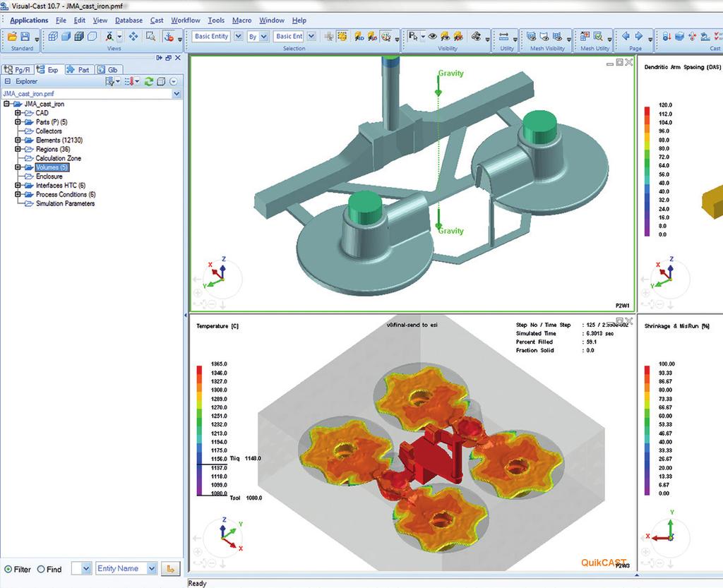Open the Database menu
This screenshot has width=723, height=588.
point(129,20)
